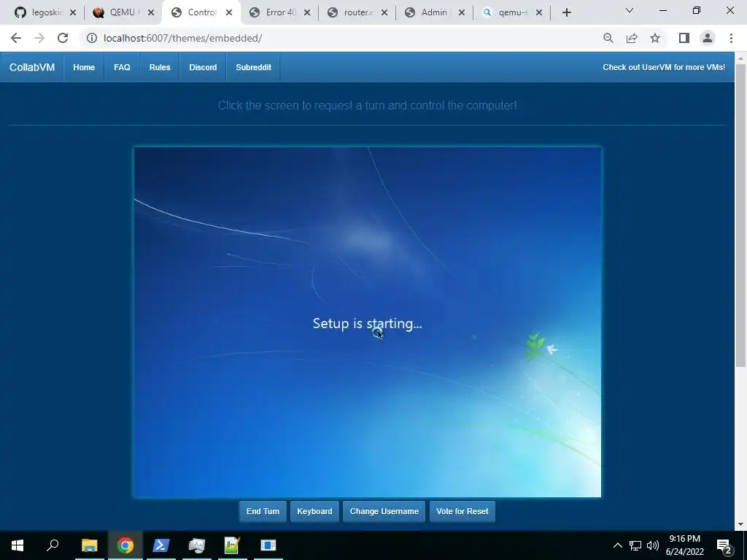747x560 pixels.
Task: Open the FAQ page
Action: (122, 67)
